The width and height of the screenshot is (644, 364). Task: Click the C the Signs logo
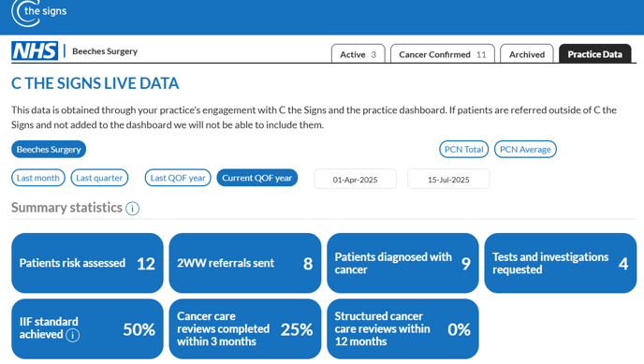tap(39, 12)
